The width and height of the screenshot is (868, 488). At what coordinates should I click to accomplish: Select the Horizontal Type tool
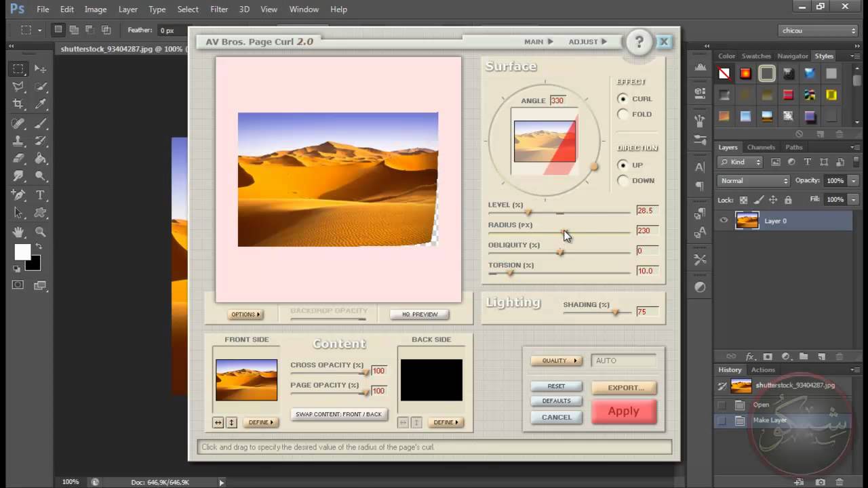pos(41,195)
